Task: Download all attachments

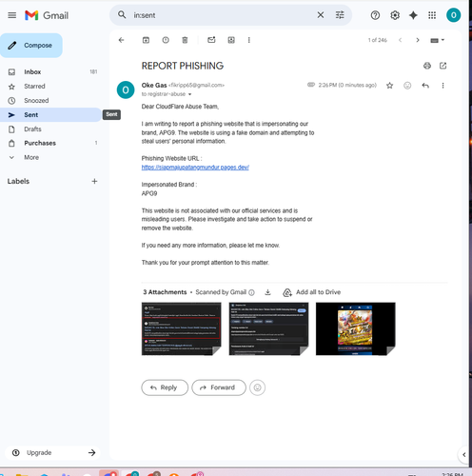Action: 267,292
